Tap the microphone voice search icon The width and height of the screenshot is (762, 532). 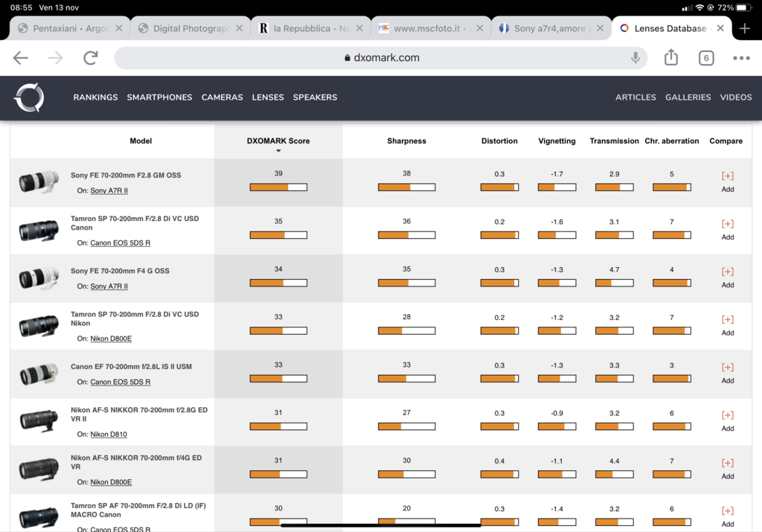(x=635, y=58)
